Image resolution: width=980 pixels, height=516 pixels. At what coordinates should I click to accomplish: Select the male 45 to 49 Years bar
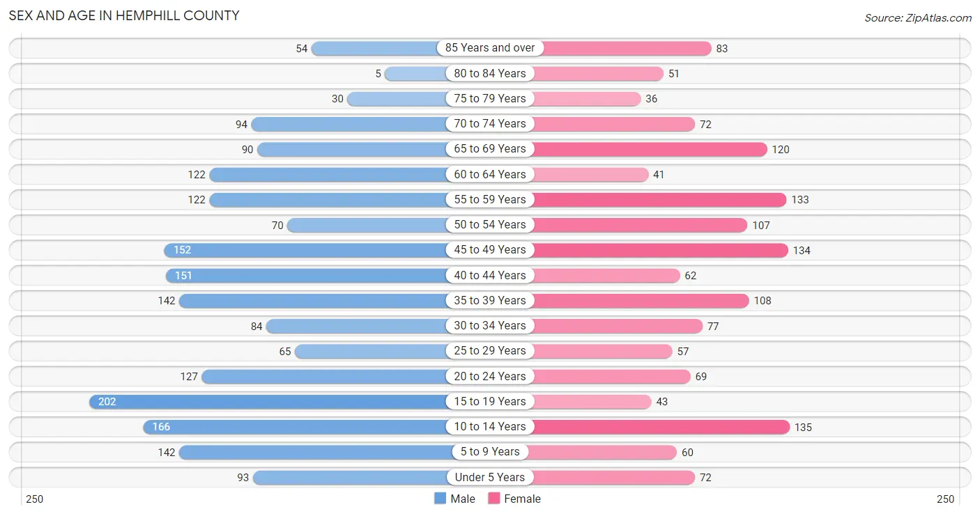(305, 250)
